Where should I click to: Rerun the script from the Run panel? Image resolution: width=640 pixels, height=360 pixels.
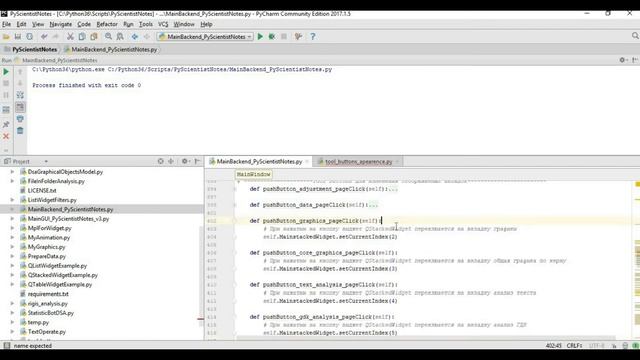click(x=6, y=72)
